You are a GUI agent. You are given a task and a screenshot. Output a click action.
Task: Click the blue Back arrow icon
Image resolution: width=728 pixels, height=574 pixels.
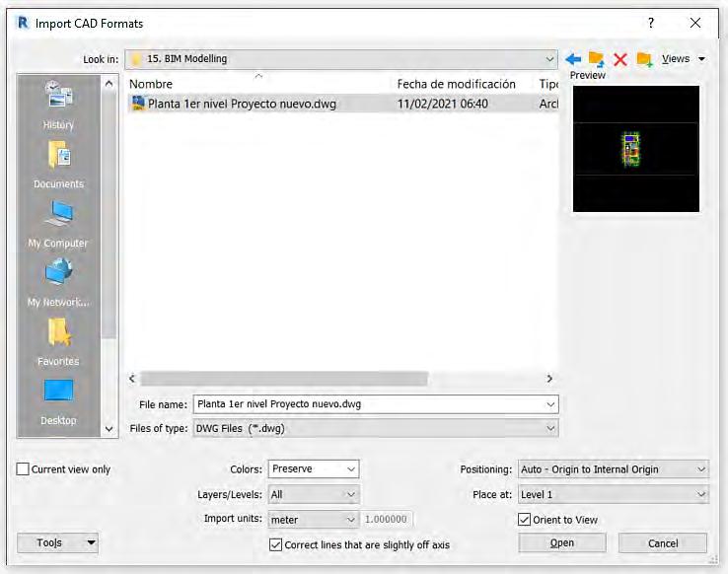[x=573, y=59]
